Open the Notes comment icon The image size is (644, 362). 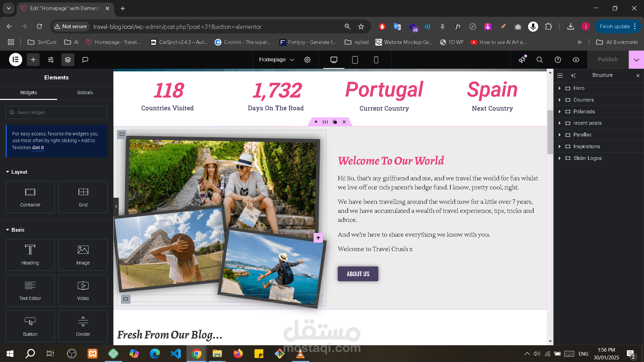coord(85,60)
